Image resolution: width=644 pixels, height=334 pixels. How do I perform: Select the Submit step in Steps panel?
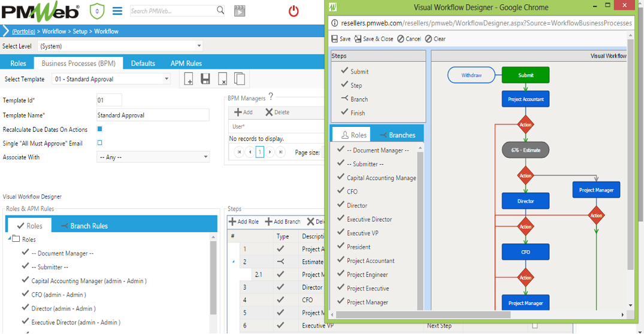(x=355, y=71)
